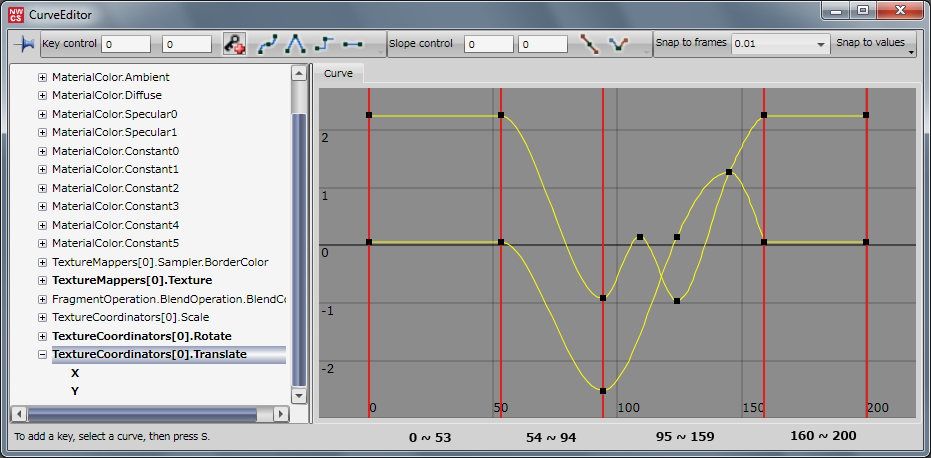Expand the TextureCoordinators[0].Rotate node

click(42, 336)
